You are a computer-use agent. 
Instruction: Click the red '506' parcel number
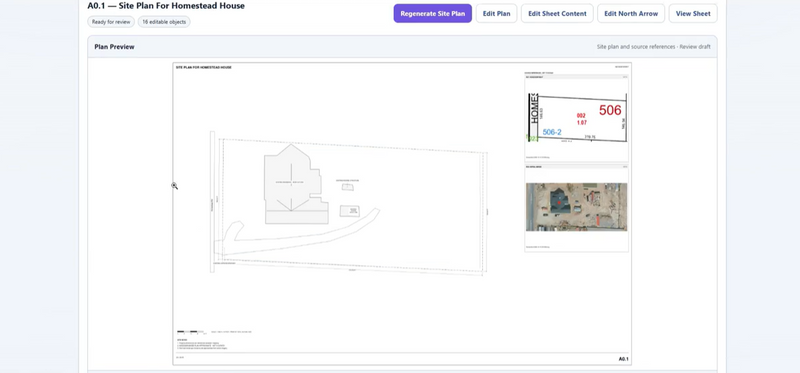tap(610, 110)
